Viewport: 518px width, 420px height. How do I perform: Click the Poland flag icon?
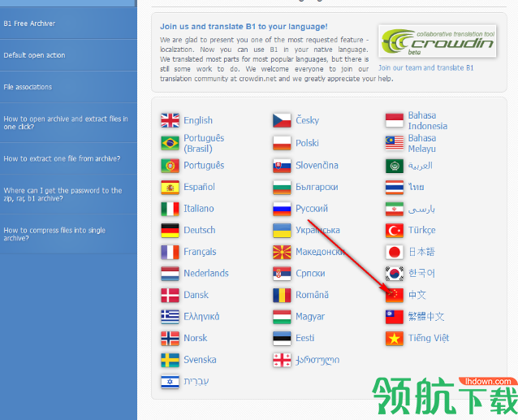282,143
